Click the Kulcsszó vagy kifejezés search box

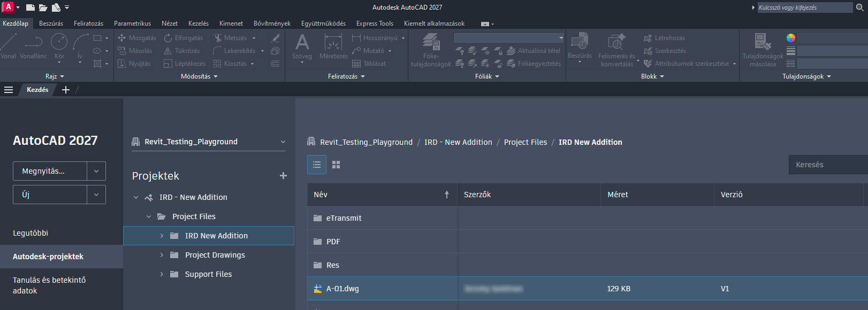805,7
